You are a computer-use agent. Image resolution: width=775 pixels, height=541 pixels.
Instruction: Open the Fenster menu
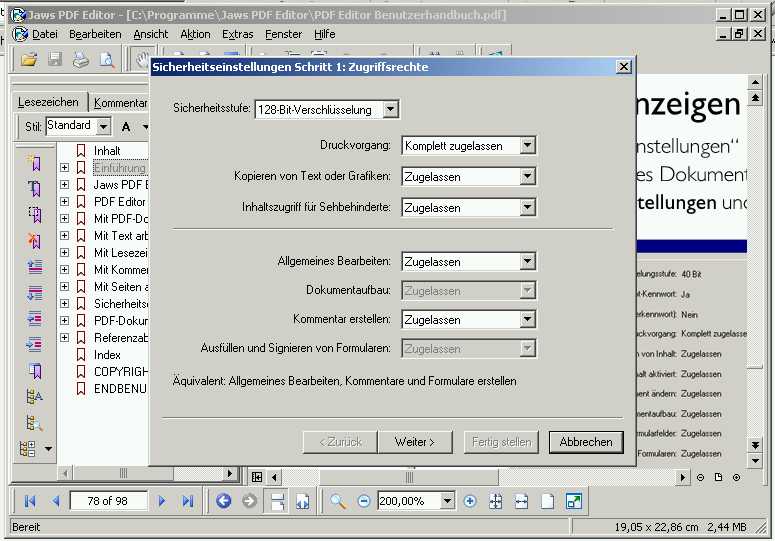tap(283, 34)
